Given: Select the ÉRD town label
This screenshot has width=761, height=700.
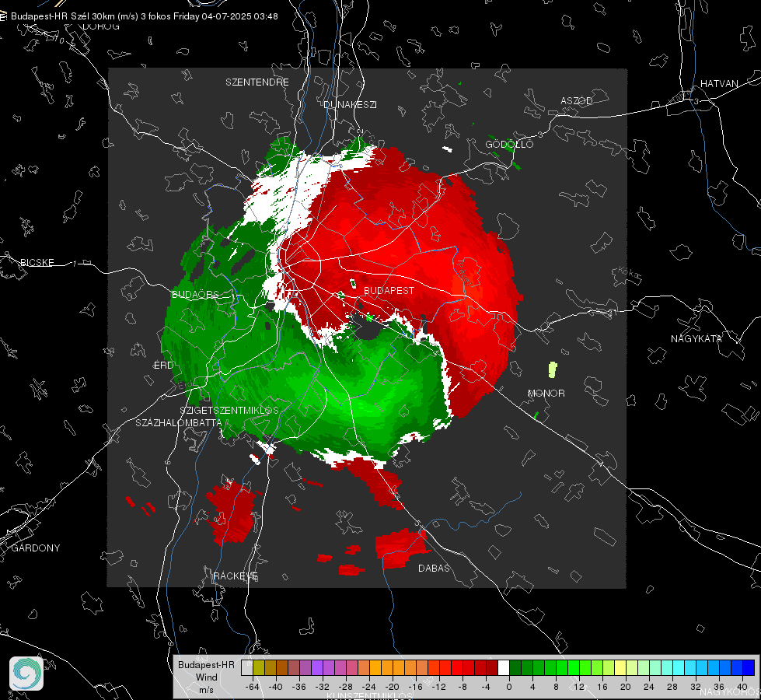Looking at the screenshot, I should 163,366.
